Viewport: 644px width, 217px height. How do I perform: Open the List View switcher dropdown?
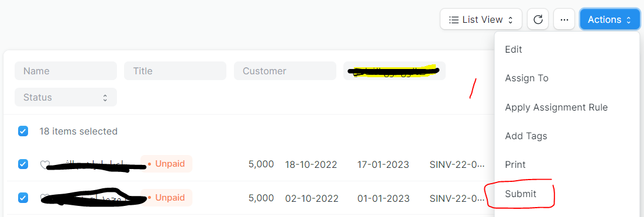[x=481, y=19]
